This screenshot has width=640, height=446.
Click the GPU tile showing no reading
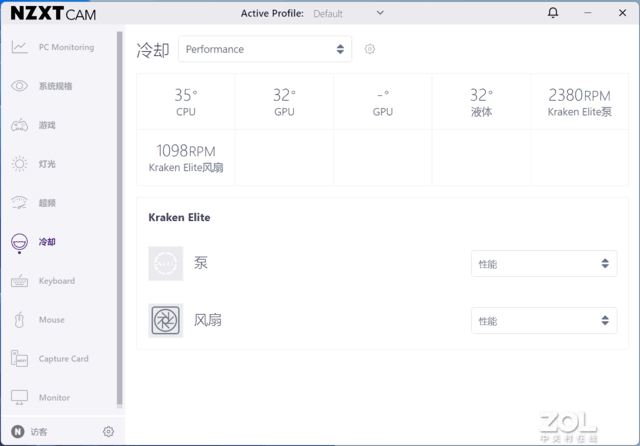(x=382, y=102)
